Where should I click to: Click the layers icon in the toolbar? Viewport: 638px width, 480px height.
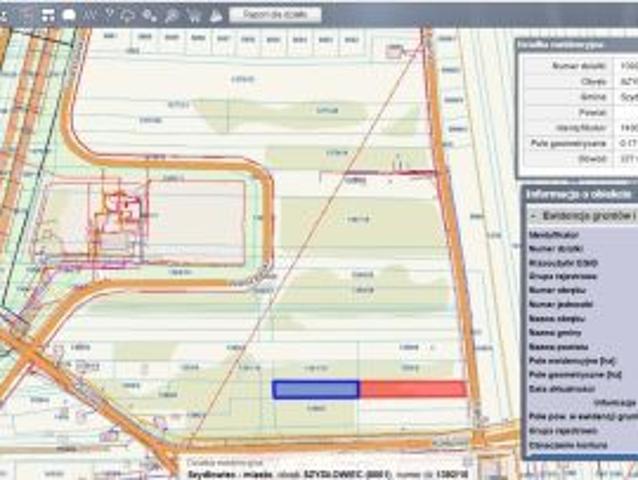[27, 15]
